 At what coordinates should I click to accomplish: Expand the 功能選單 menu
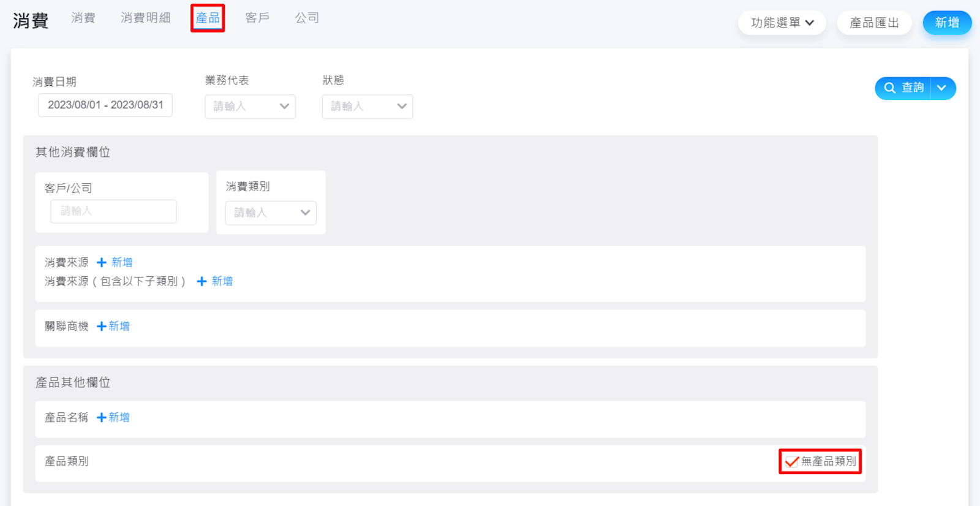[782, 23]
